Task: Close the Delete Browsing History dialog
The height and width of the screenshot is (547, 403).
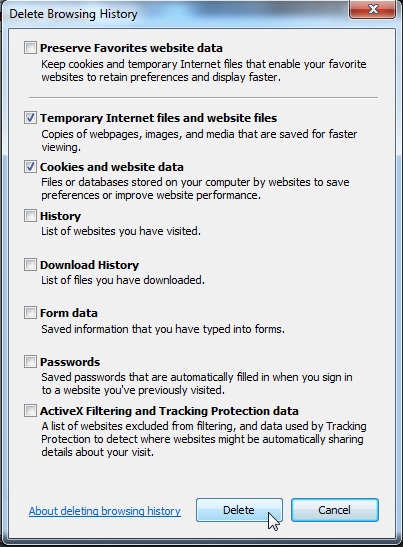Action: point(373,9)
